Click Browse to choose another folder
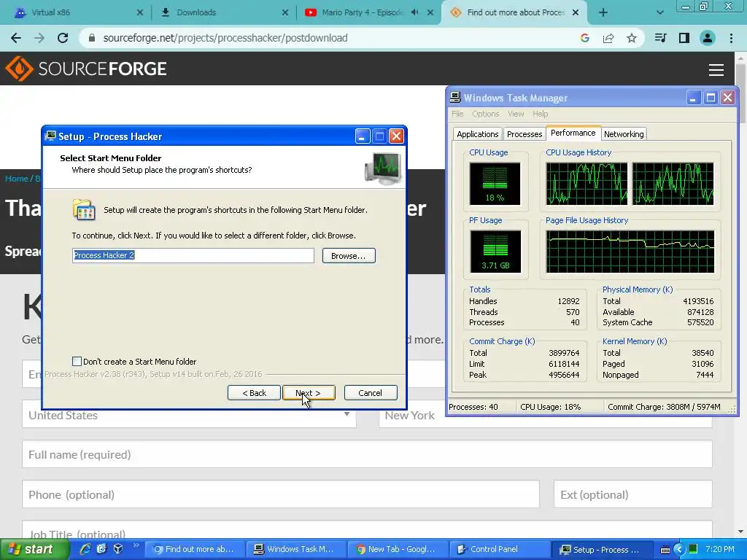 pyautogui.click(x=349, y=256)
